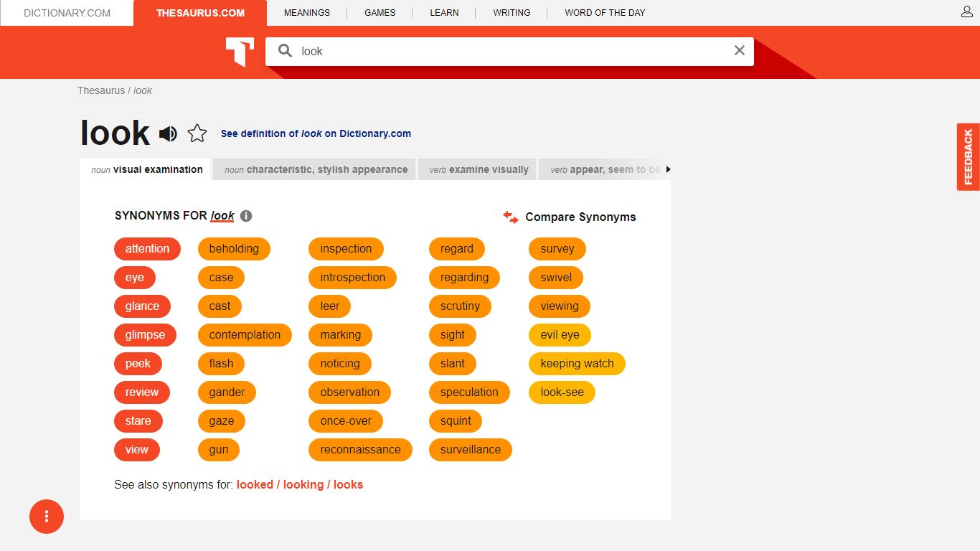Select the synonym keeping watch
Viewport: 980px width, 551px height.
(577, 364)
